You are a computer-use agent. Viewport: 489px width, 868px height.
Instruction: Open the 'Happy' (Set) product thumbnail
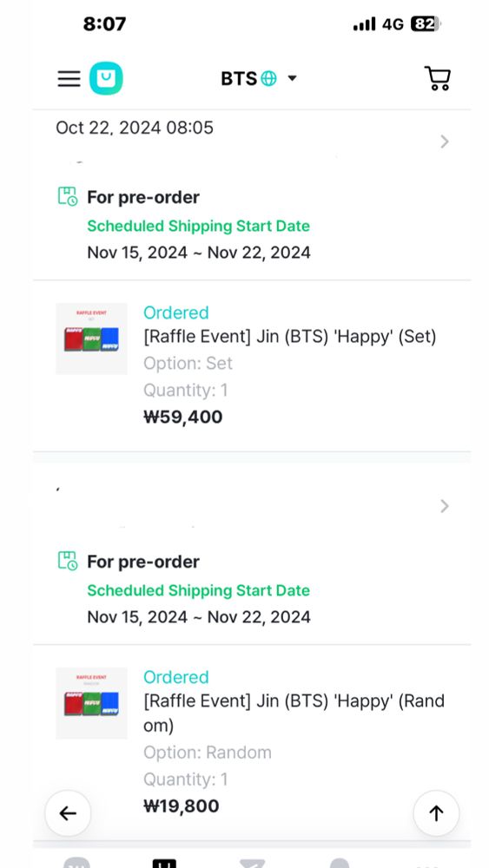tap(91, 339)
